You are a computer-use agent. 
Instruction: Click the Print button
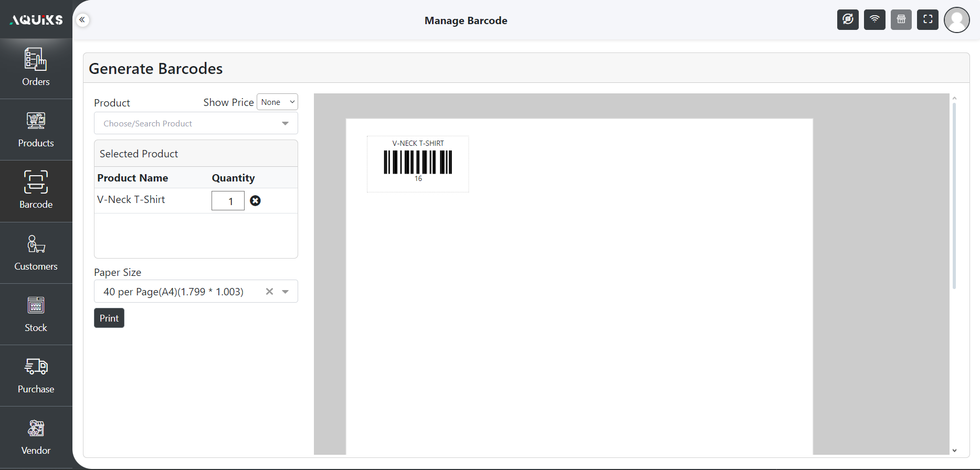pyautogui.click(x=109, y=318)
